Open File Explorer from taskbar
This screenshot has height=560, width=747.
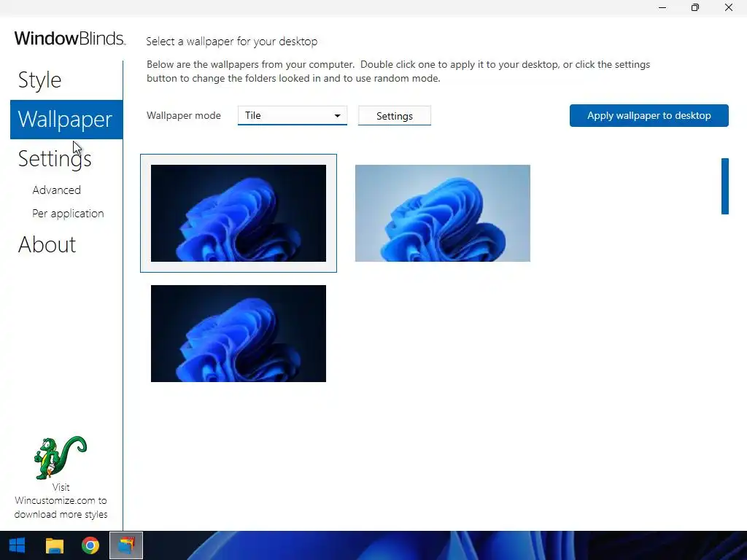[x=54, y=545]
